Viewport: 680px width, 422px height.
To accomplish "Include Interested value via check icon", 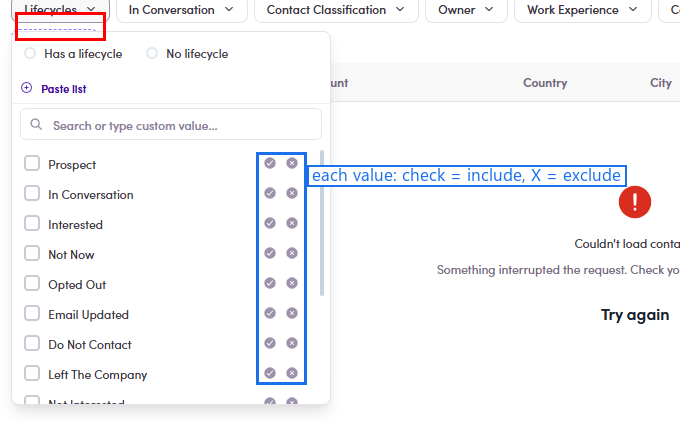I will (x=270, y=223).
